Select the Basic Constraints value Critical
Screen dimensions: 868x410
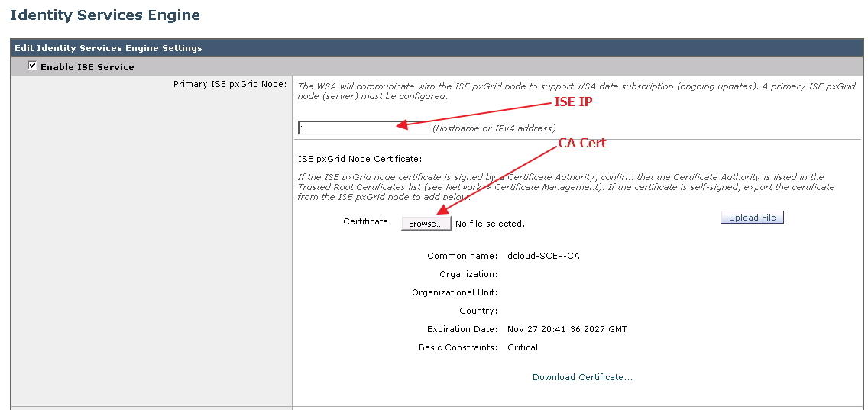(x=523, y=347)
